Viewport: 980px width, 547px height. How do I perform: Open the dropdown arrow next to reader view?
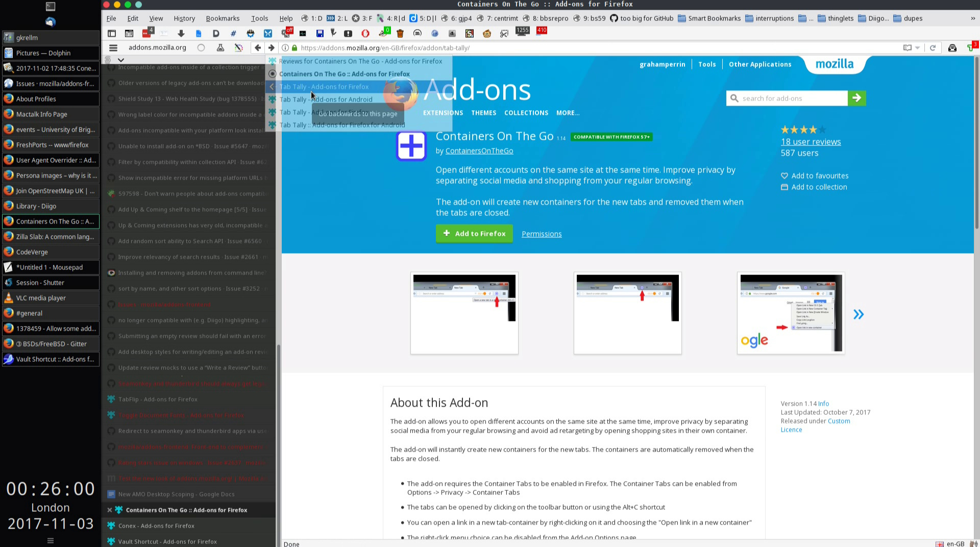(x=917, y=48)
